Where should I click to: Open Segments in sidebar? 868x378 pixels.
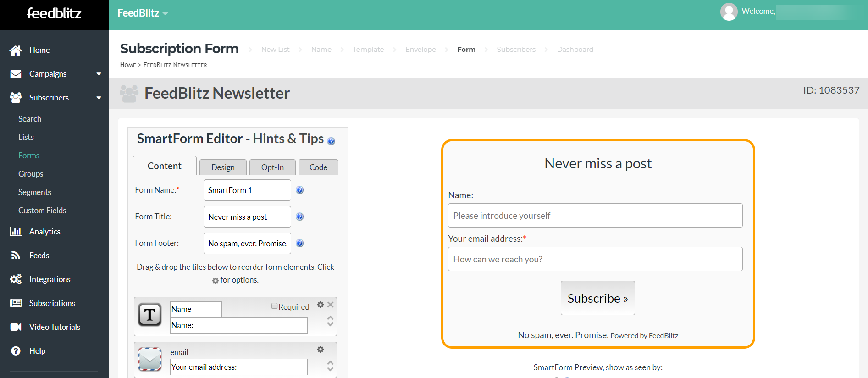coord(35,192)
